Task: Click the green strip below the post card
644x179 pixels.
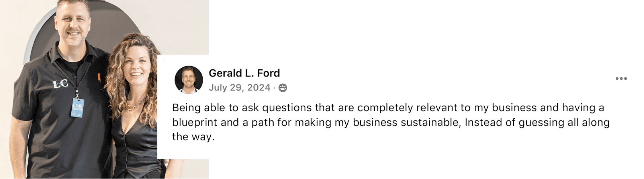Action: click(x=425, y=169)
